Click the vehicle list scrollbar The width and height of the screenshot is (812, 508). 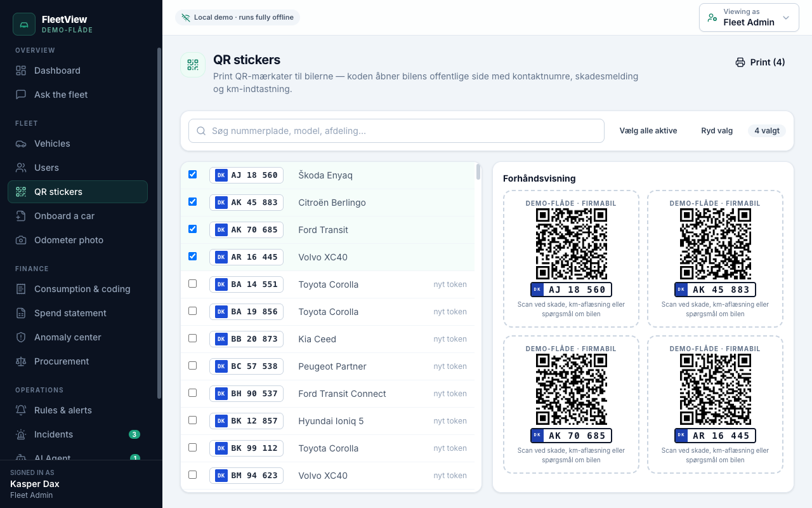click(478, 172)
